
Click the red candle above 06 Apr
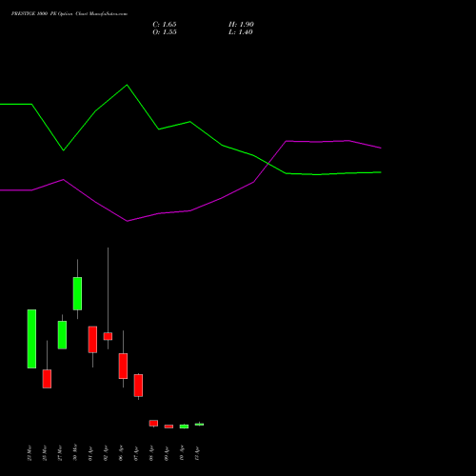pyautogui.click(x=123, y=366)
